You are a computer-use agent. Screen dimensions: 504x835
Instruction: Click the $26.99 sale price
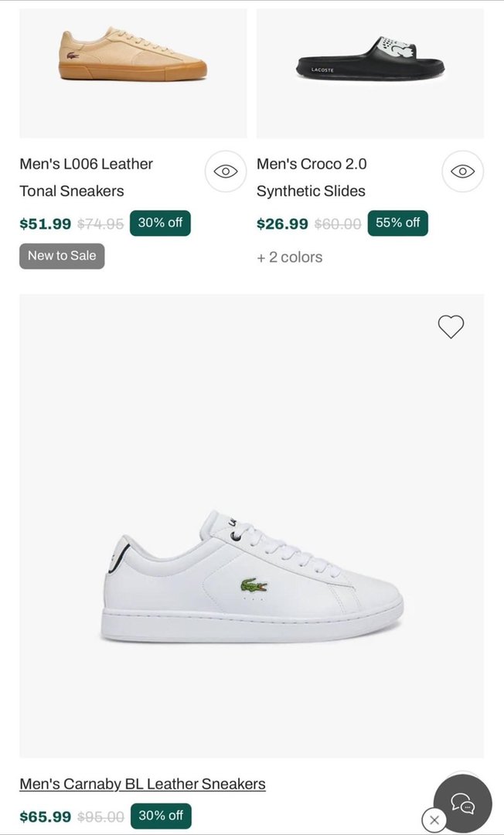click(x=282, y=224)
